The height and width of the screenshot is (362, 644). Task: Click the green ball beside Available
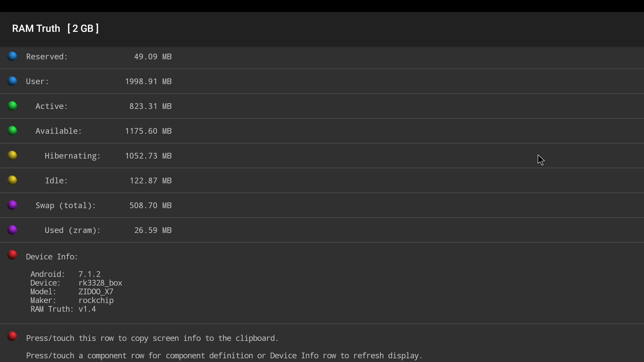coord(12,131)
